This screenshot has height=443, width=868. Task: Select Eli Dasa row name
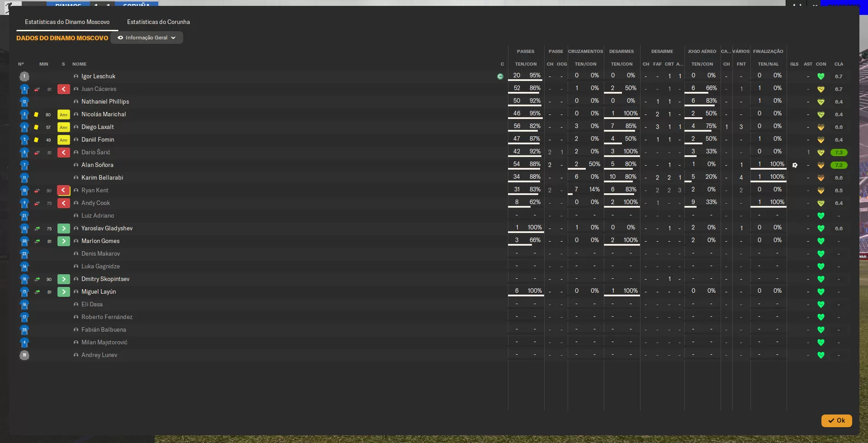[92, 305]
